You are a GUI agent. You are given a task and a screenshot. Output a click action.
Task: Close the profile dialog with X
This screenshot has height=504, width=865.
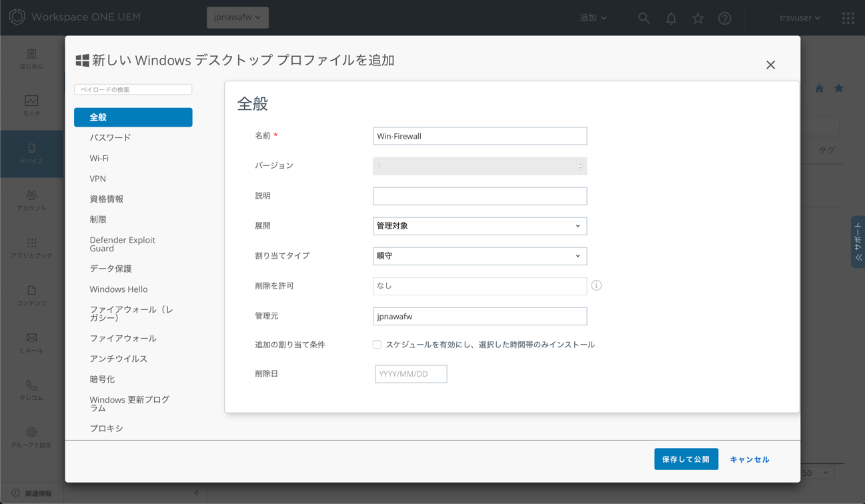(x=770, y=65)
